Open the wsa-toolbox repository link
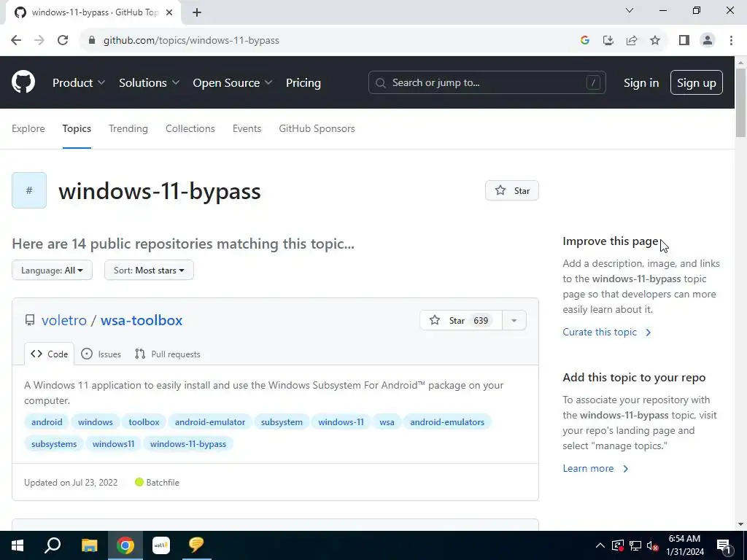747x560 pixels. click(142, 320)
